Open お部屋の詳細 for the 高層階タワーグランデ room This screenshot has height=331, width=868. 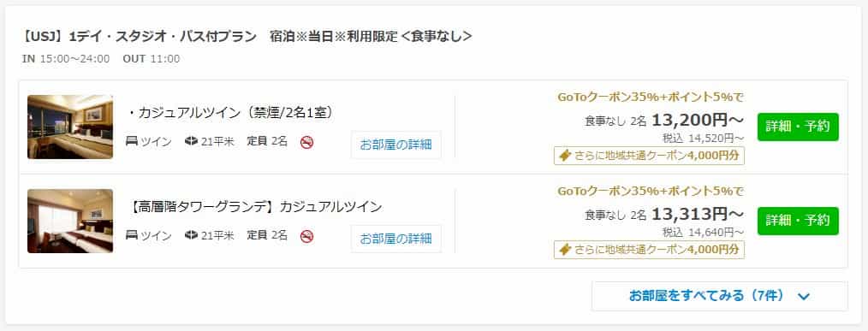tap(395, 239)
